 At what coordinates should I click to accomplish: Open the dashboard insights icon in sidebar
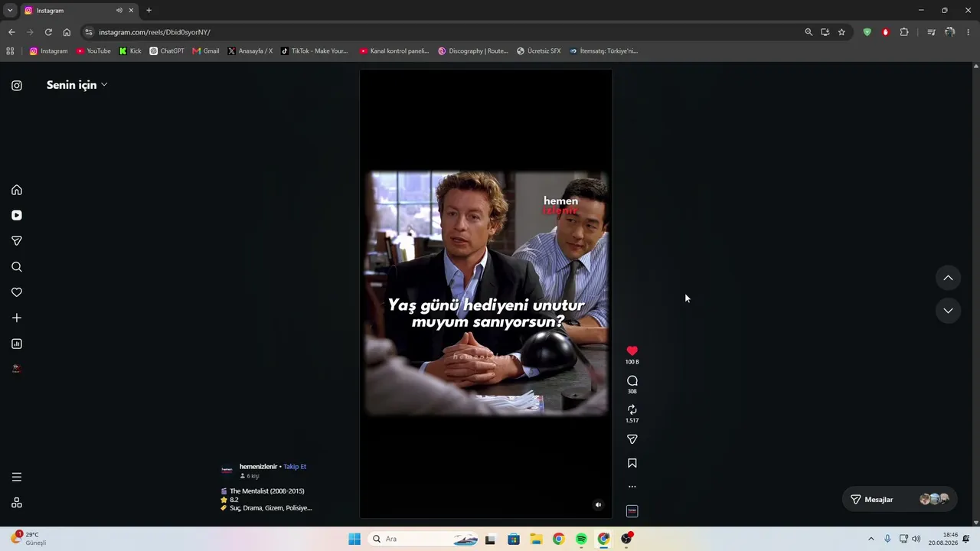[x=17, y=344]
